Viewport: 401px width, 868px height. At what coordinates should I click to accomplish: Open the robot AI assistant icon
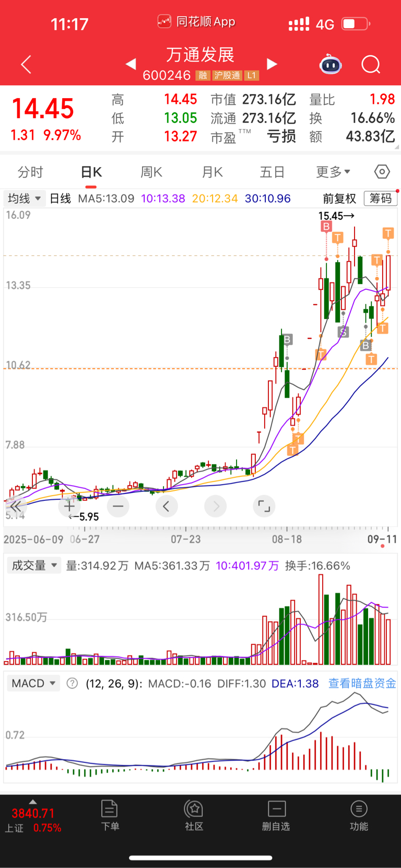331,64
